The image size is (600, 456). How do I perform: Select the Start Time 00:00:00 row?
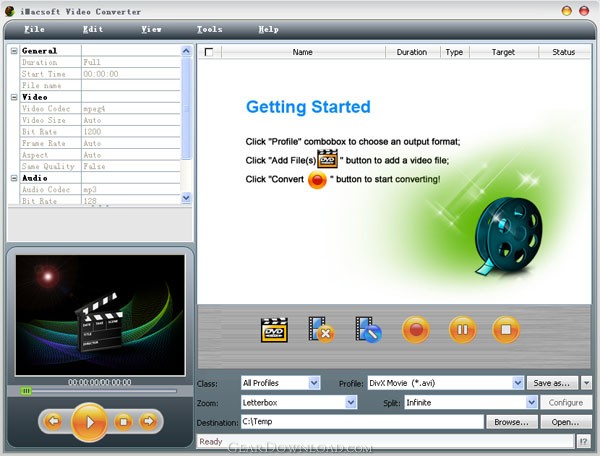pos(100,74)
